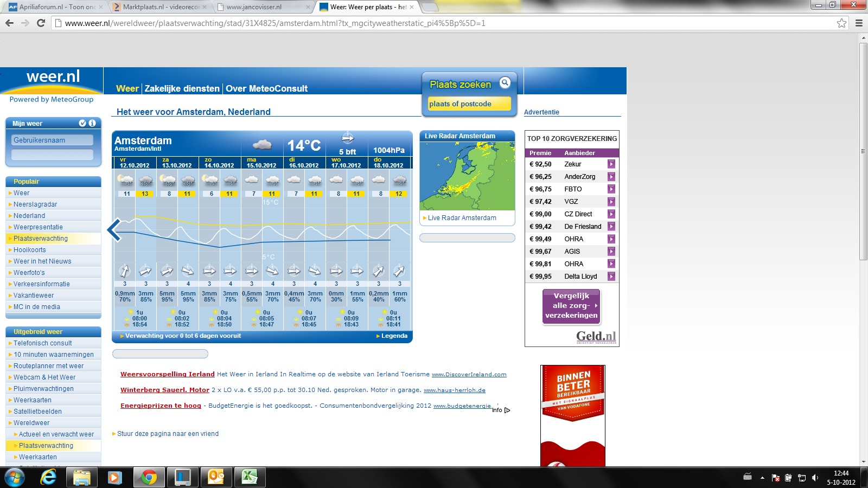Image resolution: width=868 pixels, height=488 pixels.
Task: Open Windows Start button
Action: (x=15, y=477)
